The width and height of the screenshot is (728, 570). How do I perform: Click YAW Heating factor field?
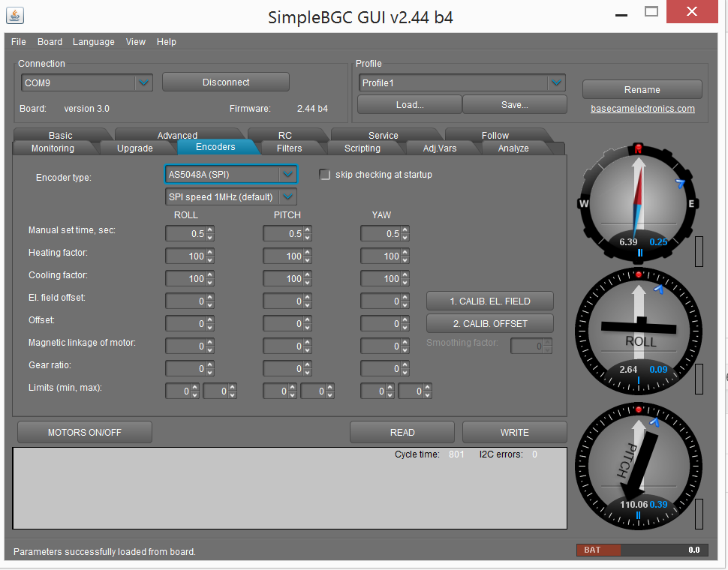(381, 256)
